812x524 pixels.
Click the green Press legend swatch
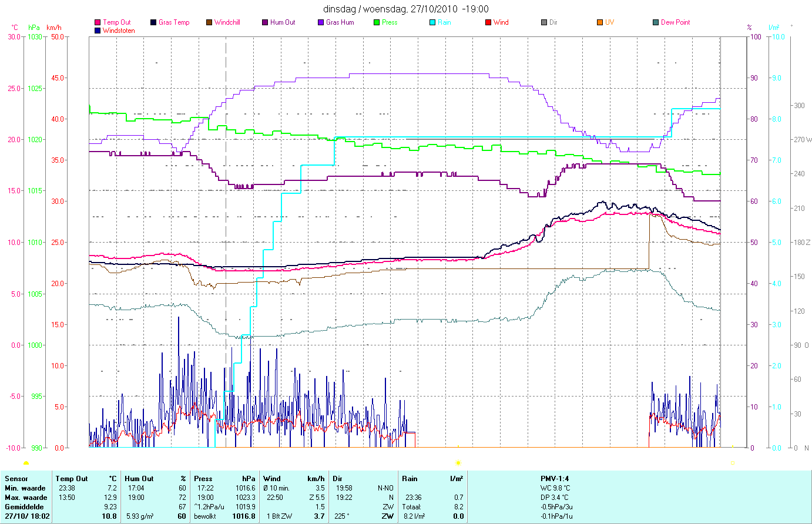pyautogui.click(x=377, y=22)
